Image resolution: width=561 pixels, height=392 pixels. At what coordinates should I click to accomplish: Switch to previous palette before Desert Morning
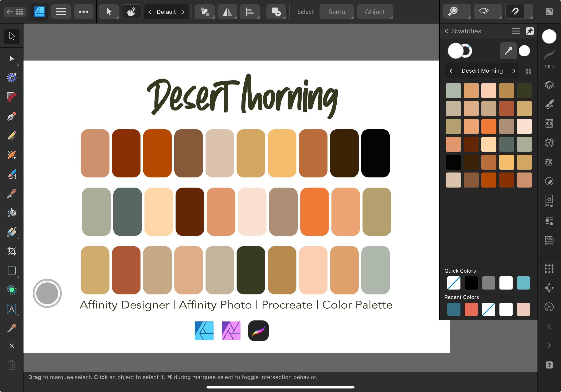click(451, 71)
